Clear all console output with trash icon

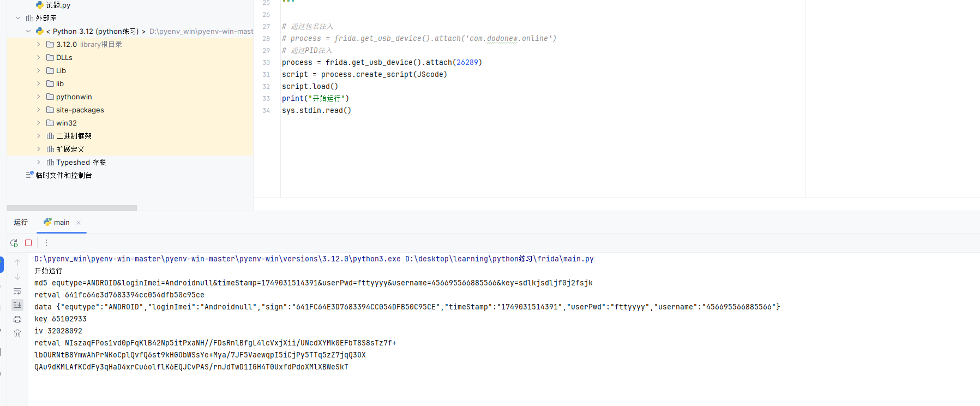coord(17,333)
